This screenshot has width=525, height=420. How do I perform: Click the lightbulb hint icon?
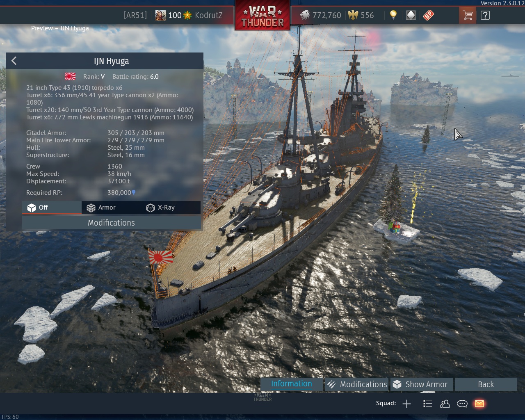click(x=393, y=15)
